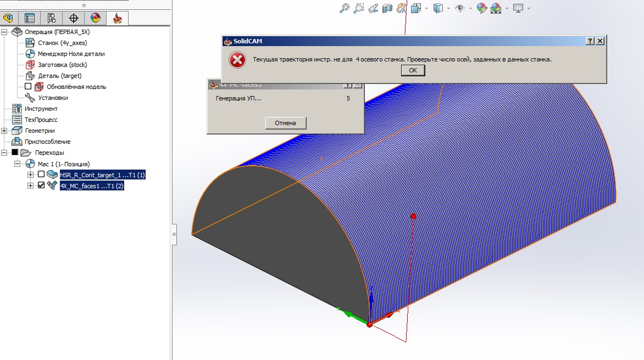This screenshot has height=360, width=644.
Task: Click the Менеджер Ноля детали coordsys icon
Action: click(x=30, y=54)
